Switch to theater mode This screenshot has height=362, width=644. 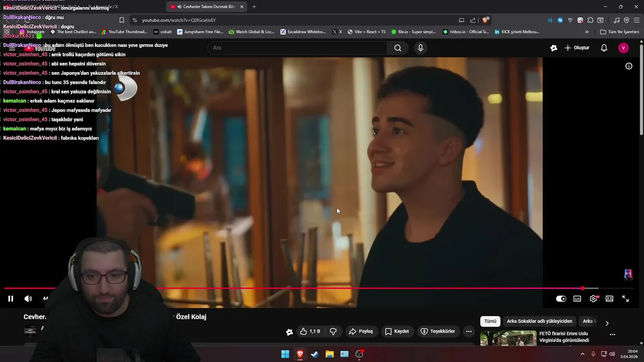coord(609,299)
